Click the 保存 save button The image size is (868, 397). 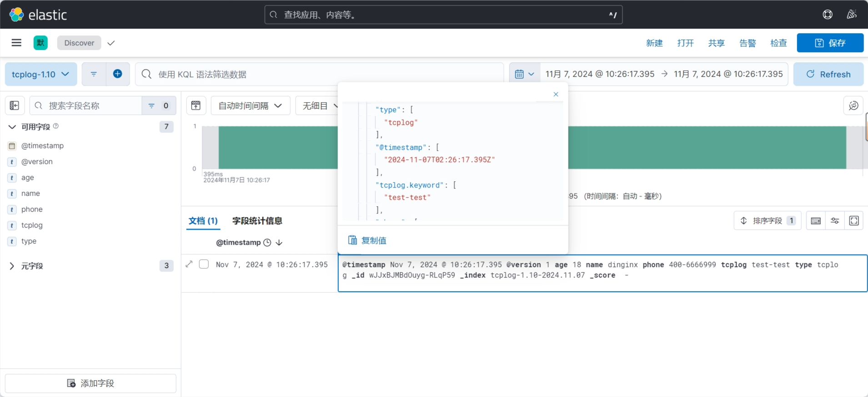tap(830, 43)
